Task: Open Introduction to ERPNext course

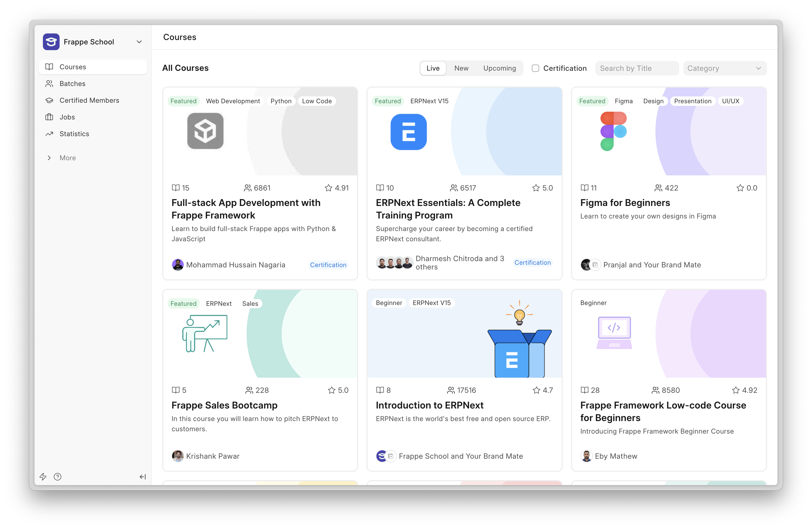Action: click(x=430, y=405)
